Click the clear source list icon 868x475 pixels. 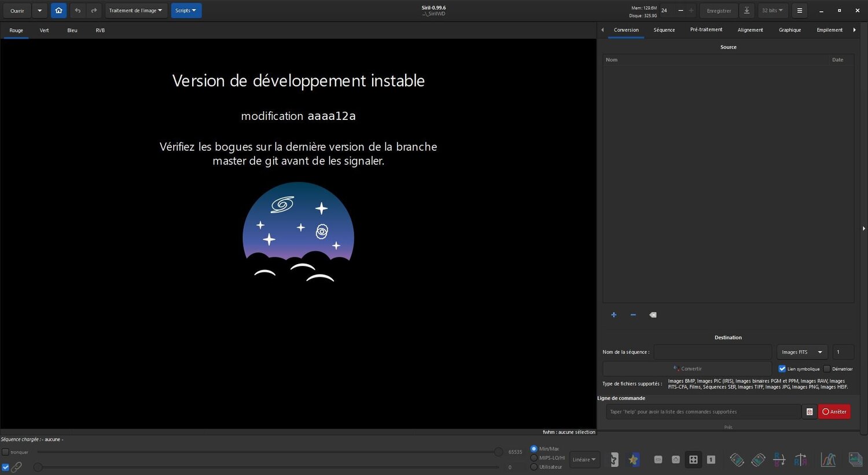[653, 315]
